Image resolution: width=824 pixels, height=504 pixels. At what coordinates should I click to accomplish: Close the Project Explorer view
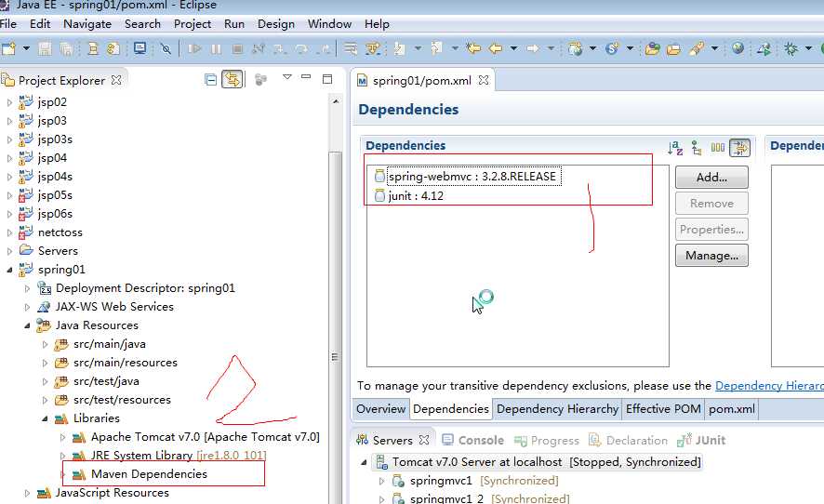[116, 80]
